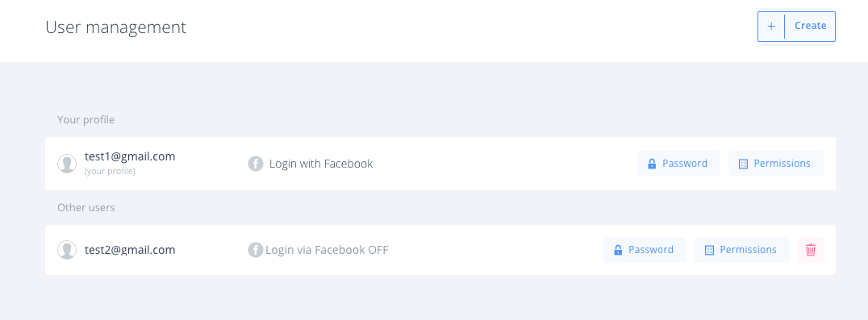Click checklist icon in test1 Permissions button
868x320 pixels.
tap(744, 164)
